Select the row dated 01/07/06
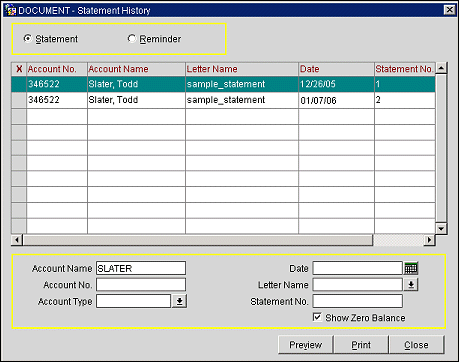The width and height of the screenshot is (459, 362). 223,100
